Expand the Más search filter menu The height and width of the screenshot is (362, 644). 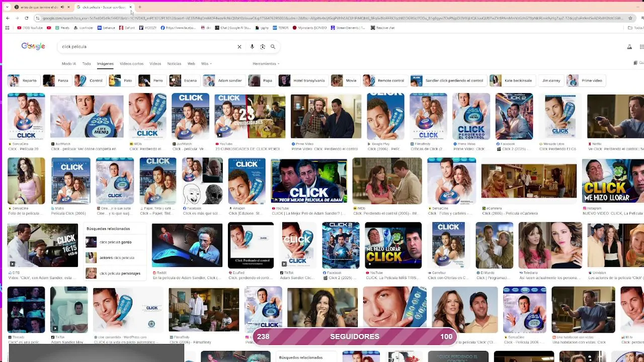tap(206, 64)
